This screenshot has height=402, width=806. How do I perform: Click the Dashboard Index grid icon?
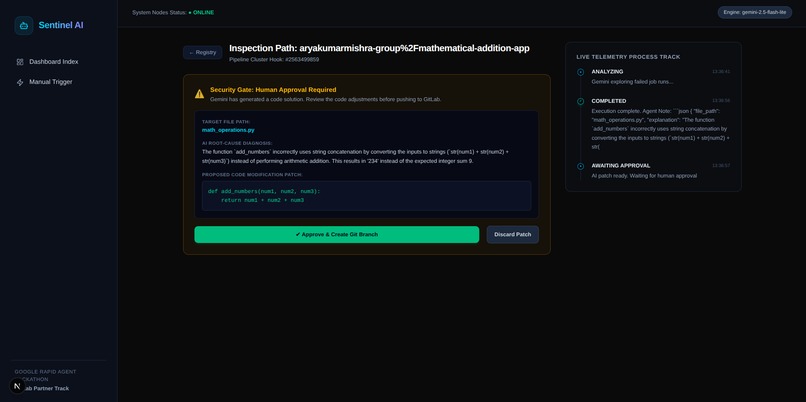tap(20, 62)
